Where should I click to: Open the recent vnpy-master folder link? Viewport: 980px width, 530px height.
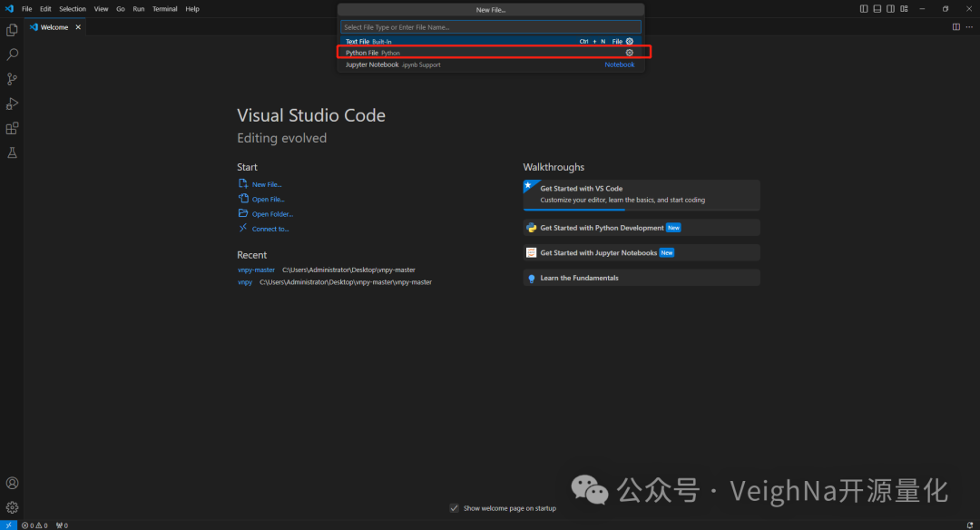(x=256, y=270)
